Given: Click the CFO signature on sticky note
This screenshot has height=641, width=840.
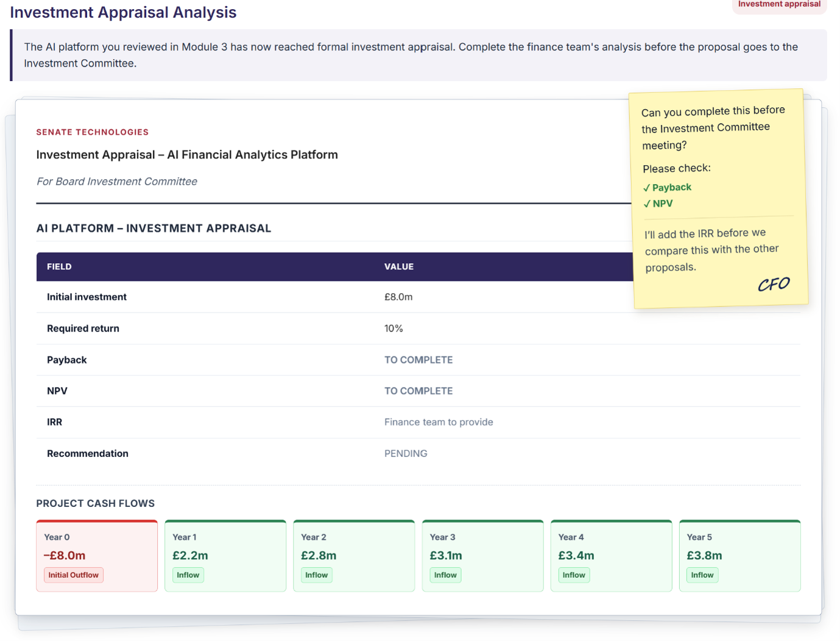Looking at the screenshot, I should pyautogui.click(x=774, y=284).
